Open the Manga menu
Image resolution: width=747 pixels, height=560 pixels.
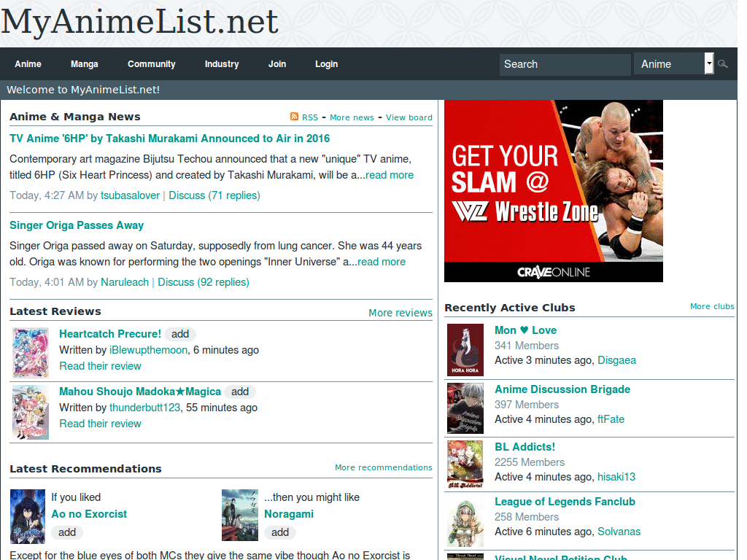[x=85, y=64]
